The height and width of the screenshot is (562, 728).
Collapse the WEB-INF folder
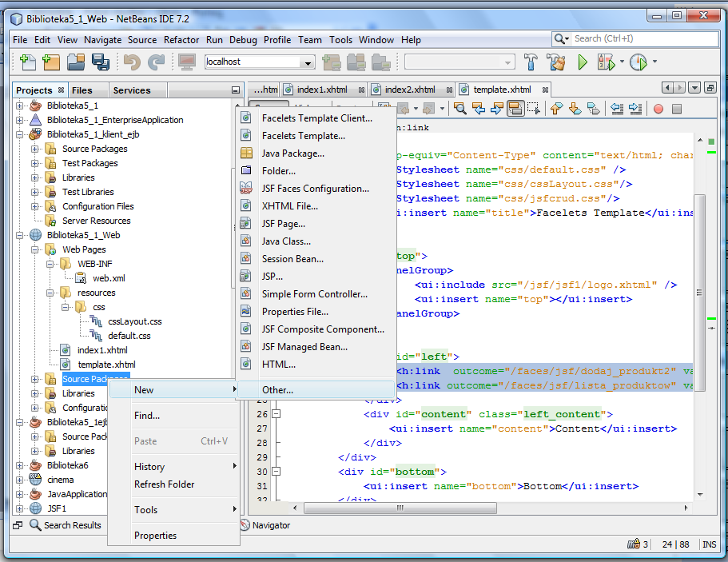50,265
